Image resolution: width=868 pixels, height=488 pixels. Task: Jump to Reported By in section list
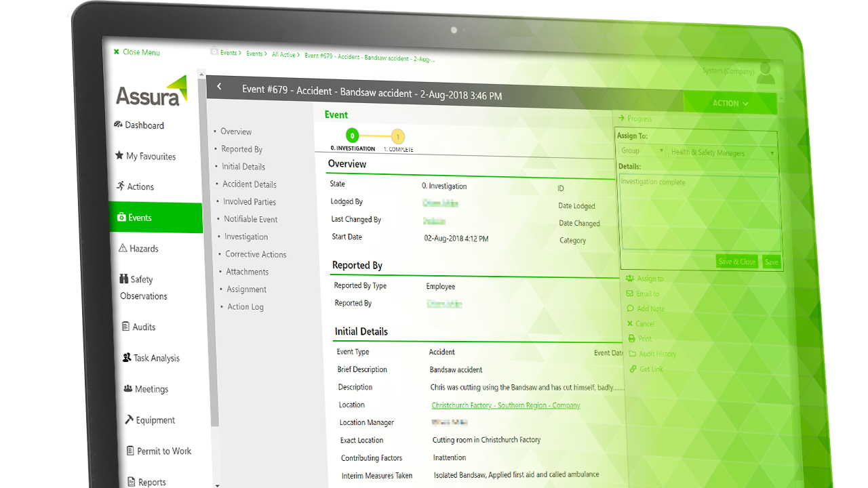tap(241, 149)
